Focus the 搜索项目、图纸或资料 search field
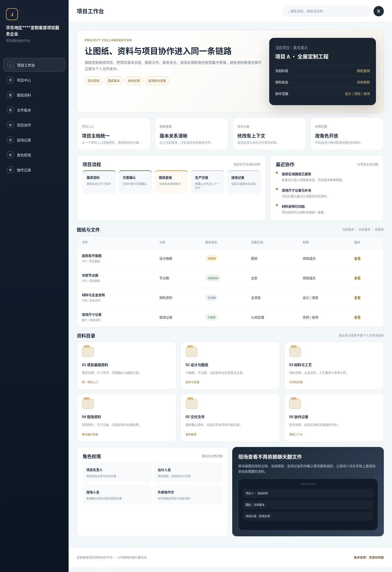The width and height of the screenshot is (392, 572). [327, 11]
